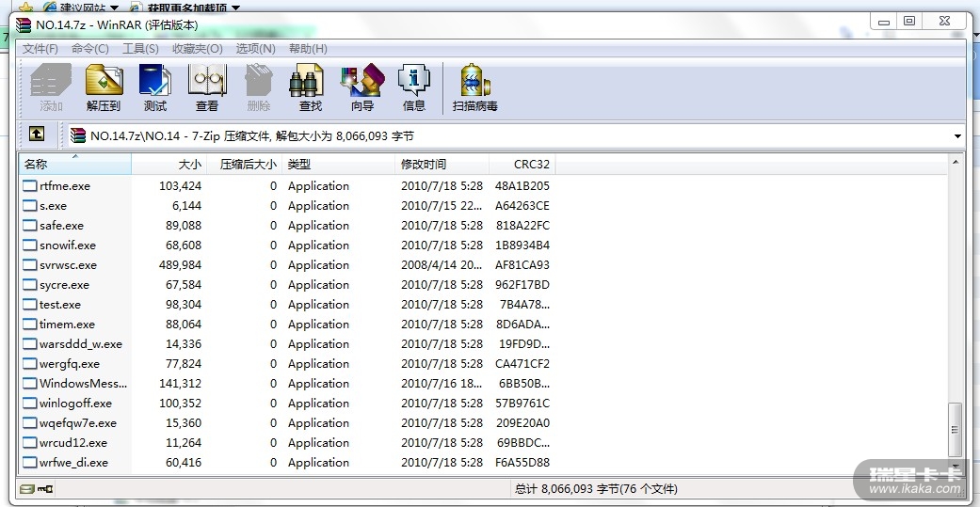Click the Delete (删除) toolbar icon
Screen dimensions: 980x507
coord(258,87)
